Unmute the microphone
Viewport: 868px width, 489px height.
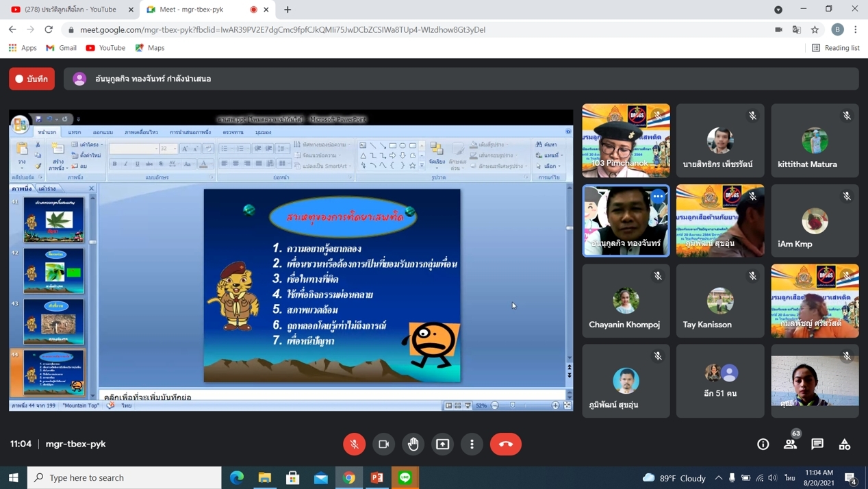point(354,444)
